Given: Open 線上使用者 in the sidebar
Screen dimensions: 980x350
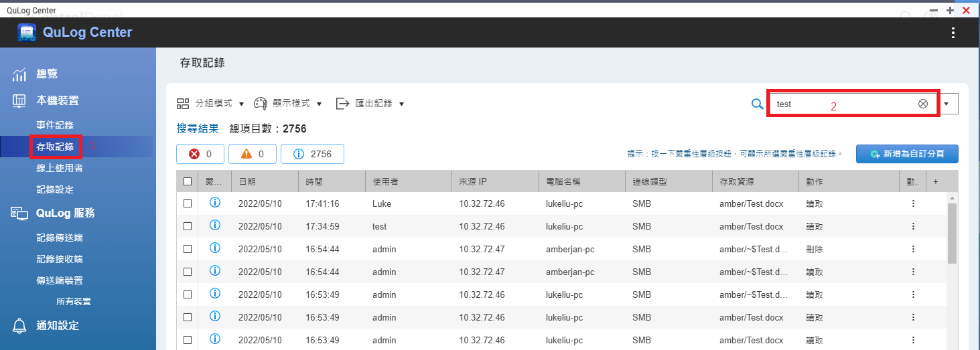Looking at the screenshot, I should click(x=60, y=168).
